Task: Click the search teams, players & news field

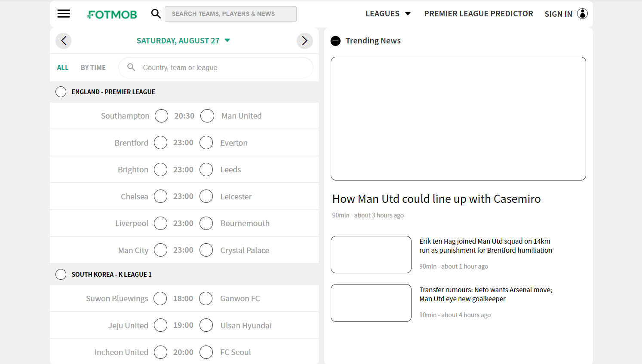Action: click(x=230, y=14)
